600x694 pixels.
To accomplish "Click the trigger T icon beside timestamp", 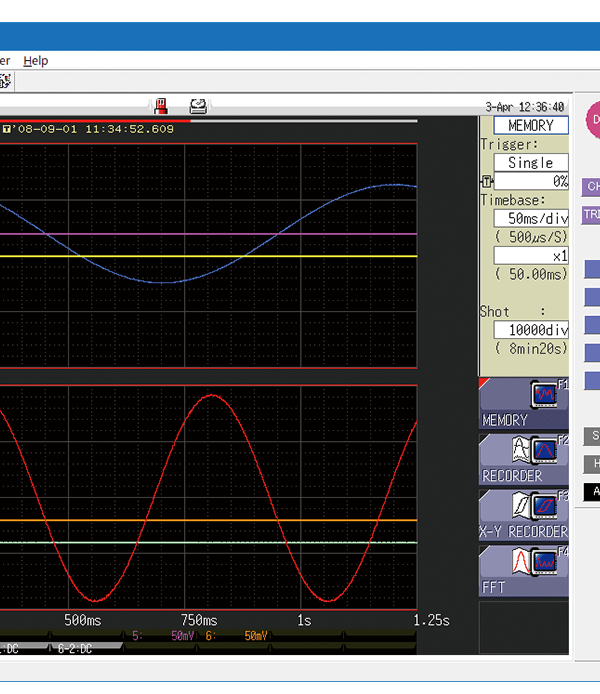I will point(6,129).
